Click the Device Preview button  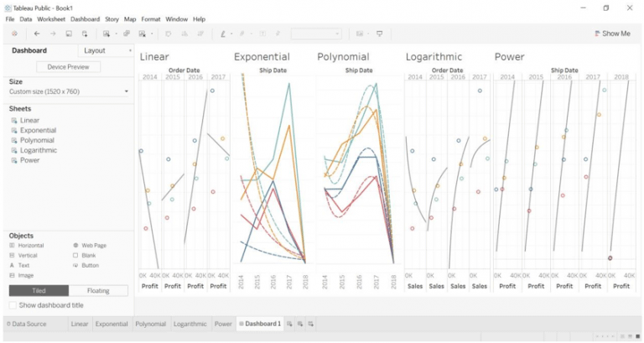68,67
